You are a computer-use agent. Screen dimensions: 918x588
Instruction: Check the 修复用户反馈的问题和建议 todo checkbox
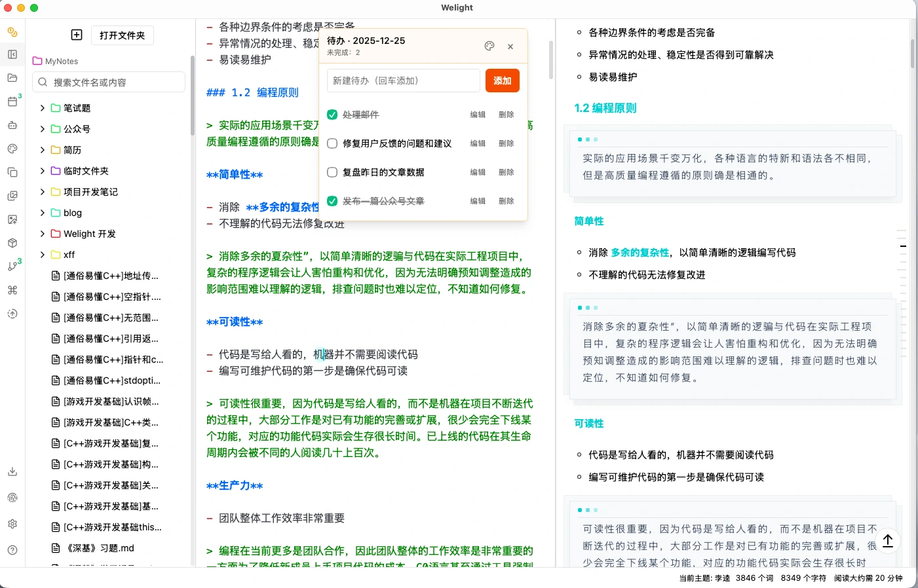(332, 143)
